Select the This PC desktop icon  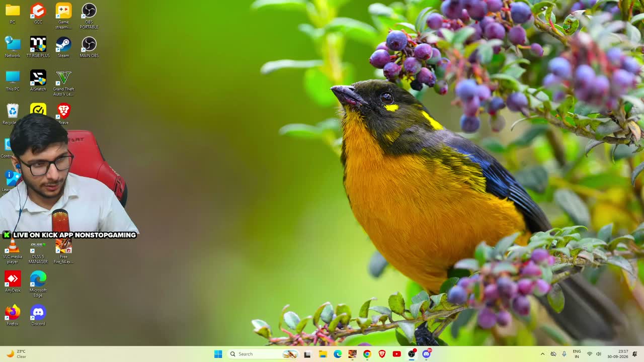click(13, 80)
